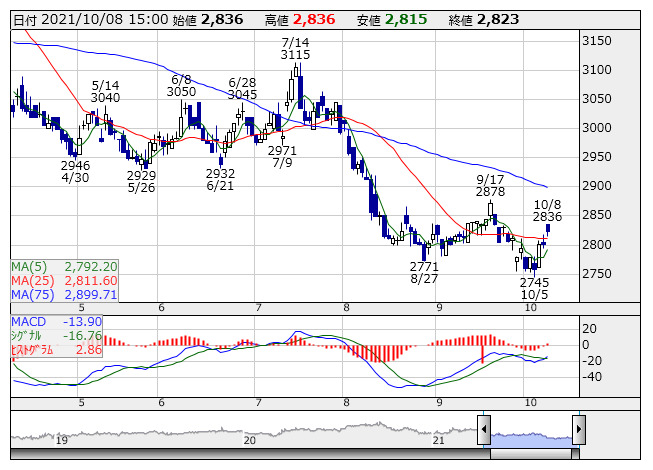Click the 6/28 3045 peak label

pos(242,89)
